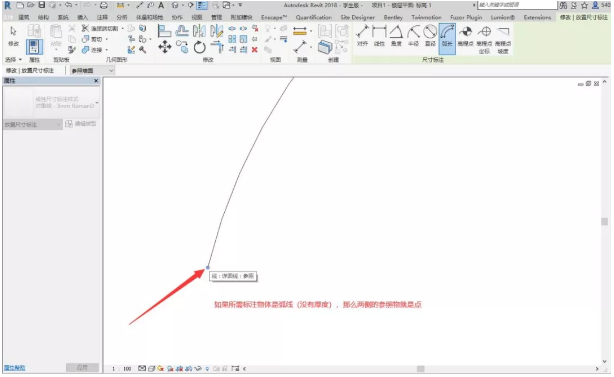This screenshot has width=614, height=377.
Task: Toggle the Properties palette button in ribbon
Action: 34,47
